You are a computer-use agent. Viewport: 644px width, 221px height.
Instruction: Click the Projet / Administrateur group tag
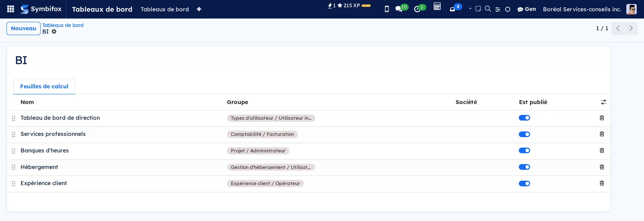click(258, 151)
